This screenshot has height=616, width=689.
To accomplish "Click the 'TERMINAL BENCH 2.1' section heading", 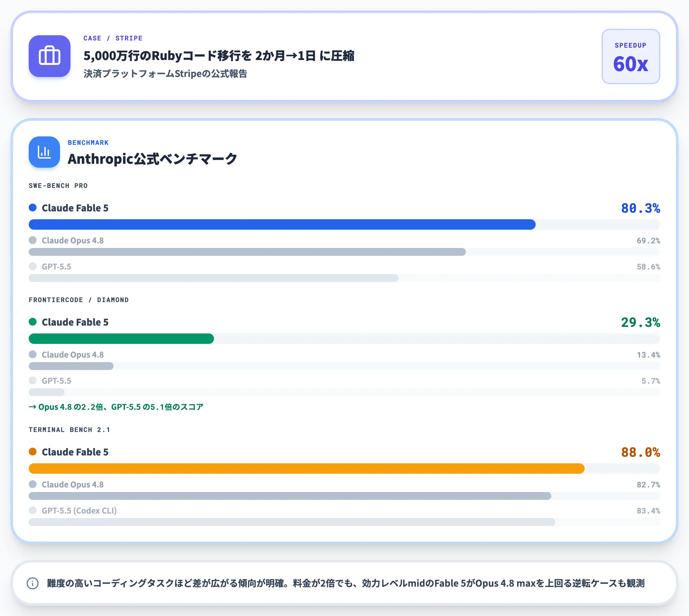I will (x=69, y=429).
